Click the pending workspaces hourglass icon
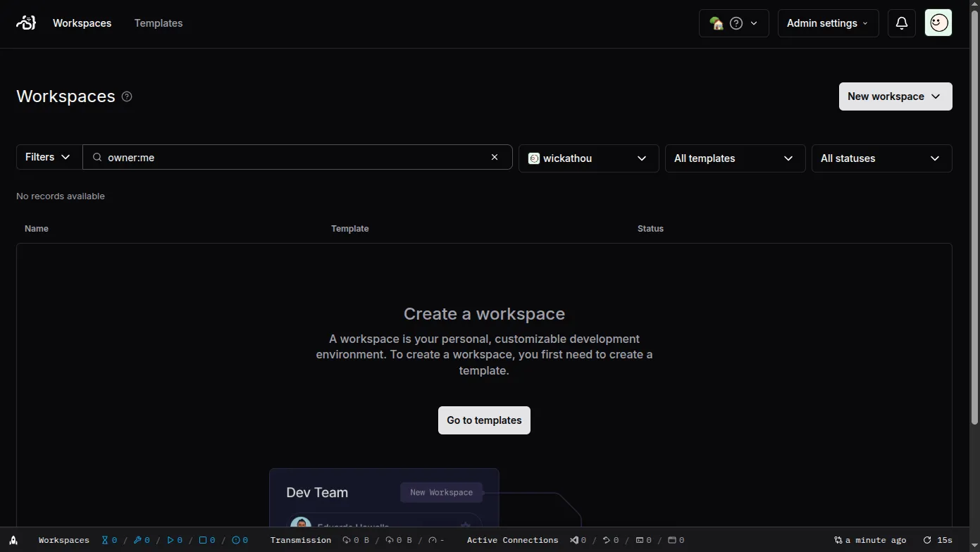Image resolution: width=980 pixels, height=552 pixels. [106, 540]
